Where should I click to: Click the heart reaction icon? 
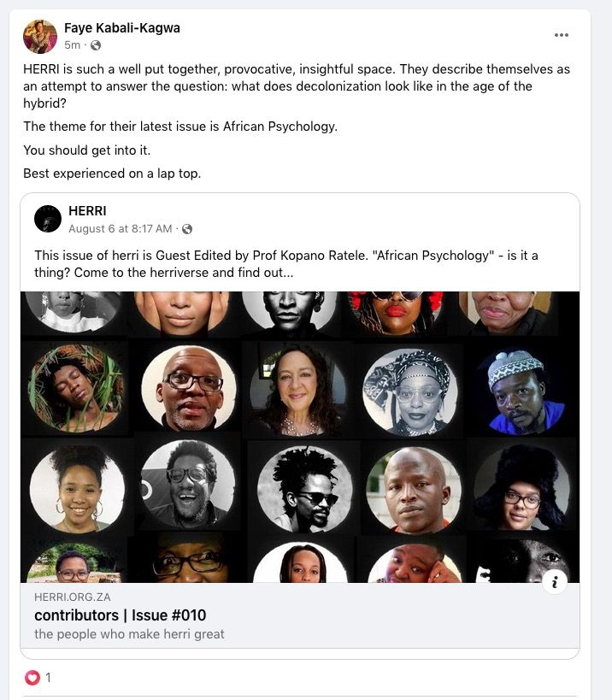pyautogui.click(x=32, y=678)
